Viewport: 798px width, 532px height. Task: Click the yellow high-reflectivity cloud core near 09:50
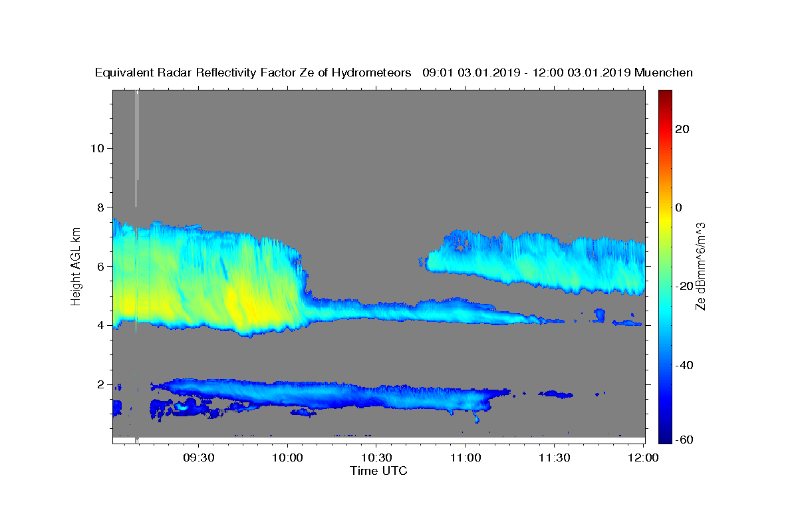coord(249,303)
